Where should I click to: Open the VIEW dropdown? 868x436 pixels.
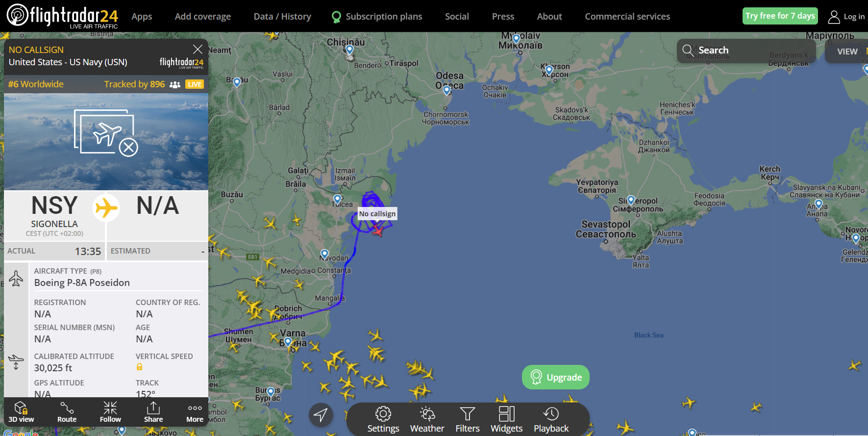pyautogui.click(x=847, y=51)
